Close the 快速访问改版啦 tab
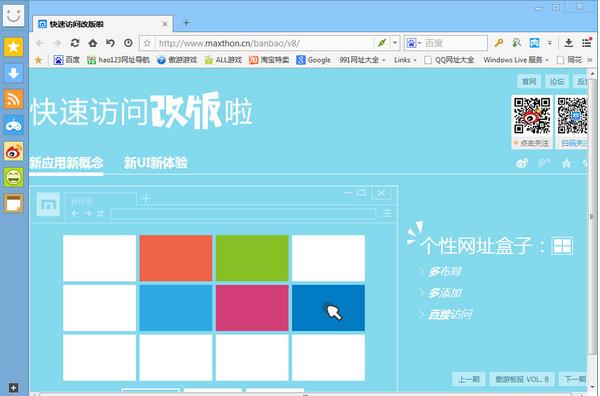 pos(165,24)
